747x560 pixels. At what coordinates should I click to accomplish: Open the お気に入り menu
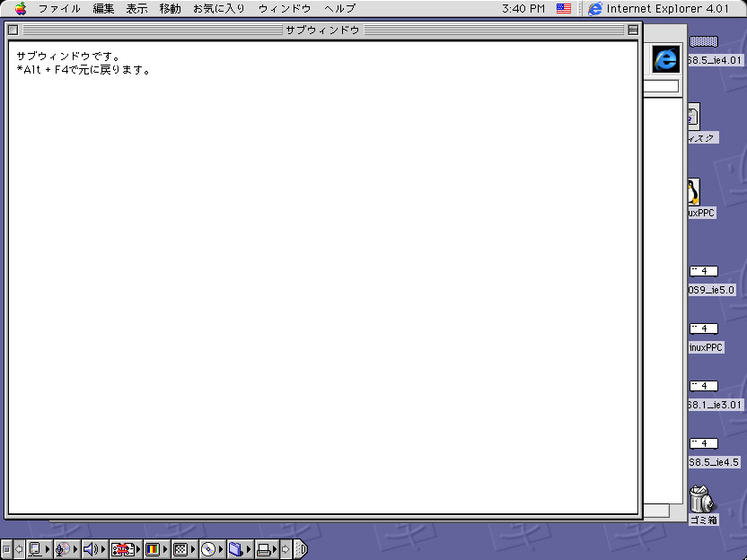[219, 9]
